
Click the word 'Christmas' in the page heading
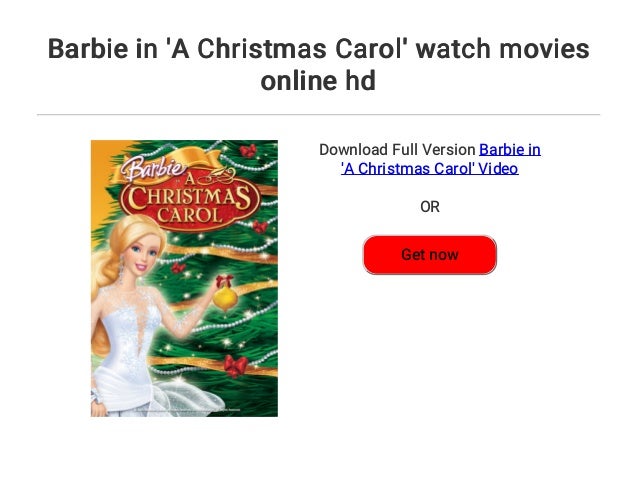click(x=262, y=48)
